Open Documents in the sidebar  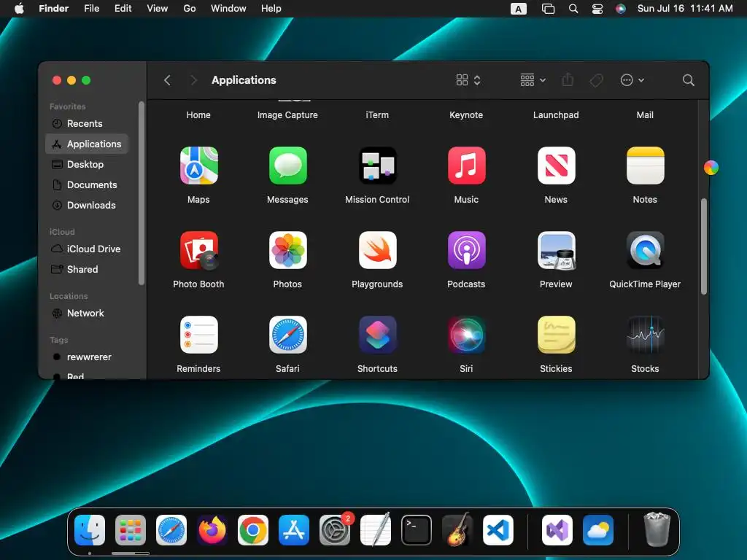87,184
